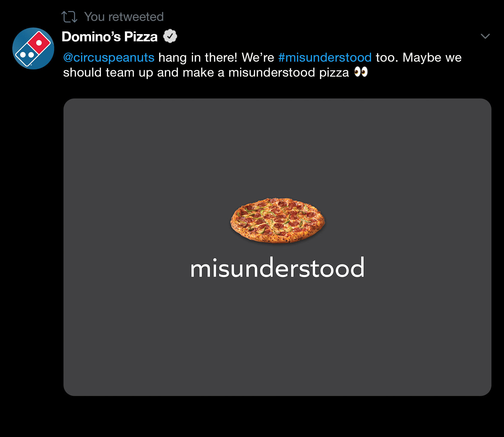This screenshot has width=504, height=437.
Task: Click the retweet arrows icon
Action: click(x=69, y=17)
